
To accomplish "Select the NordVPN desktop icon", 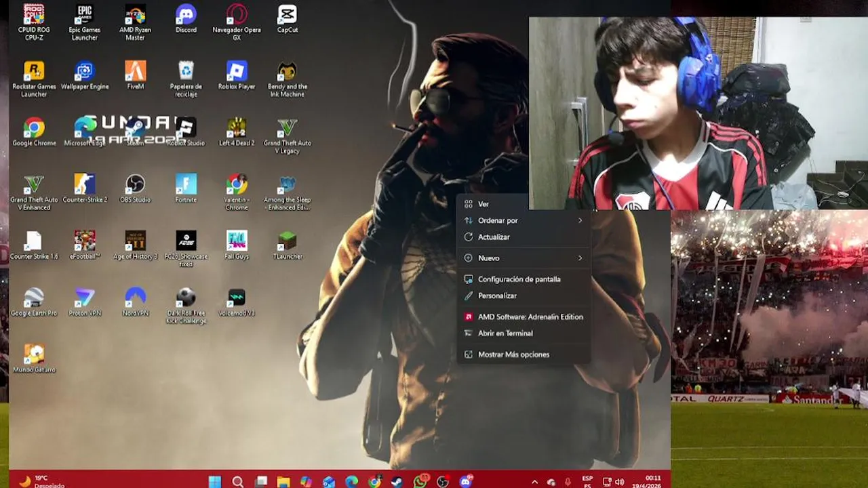I will click(x=135, y=302).
